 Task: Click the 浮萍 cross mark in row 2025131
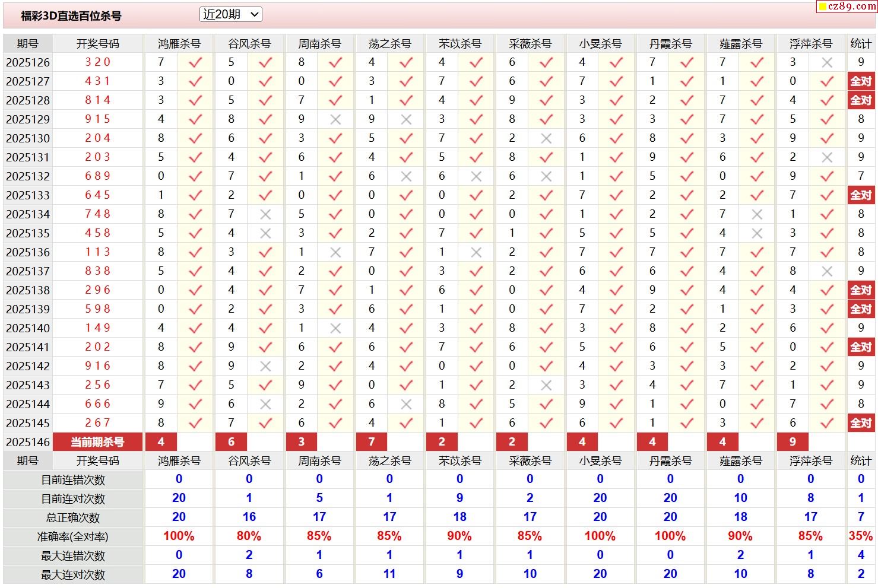pyautogui.click(x=827, y=157)
